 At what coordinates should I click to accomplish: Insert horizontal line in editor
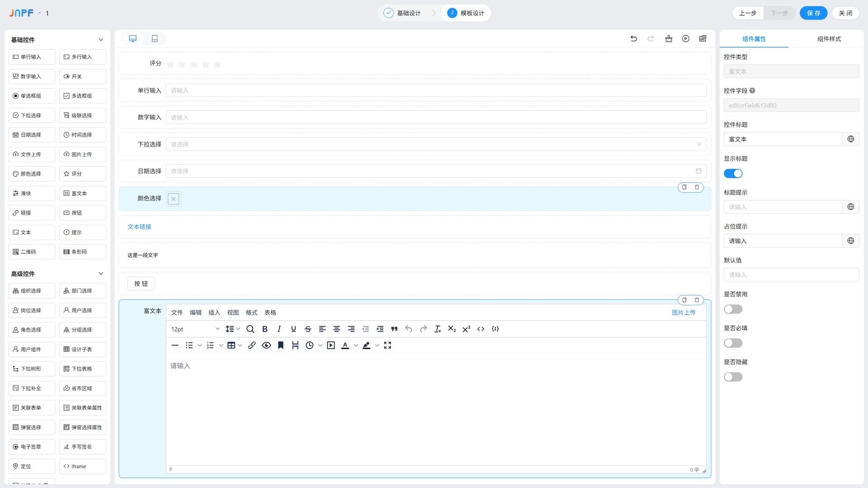[175, 345]
